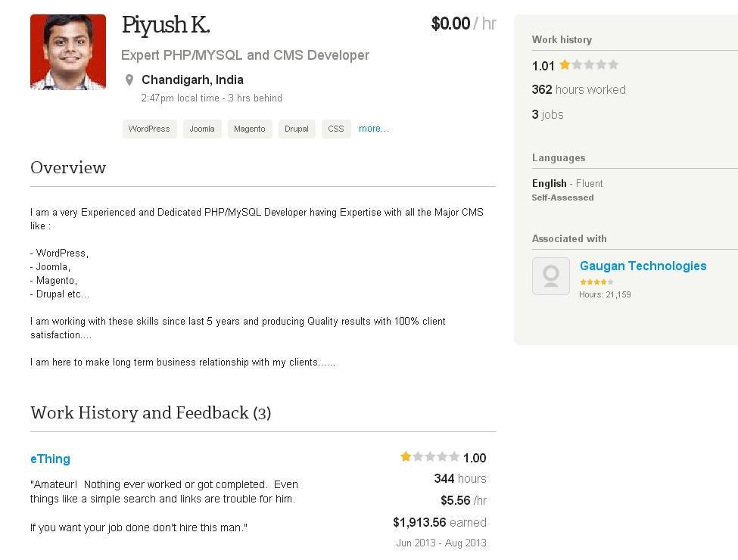Viewport: 738px width, 560px height.
Task: Click the $0.00 / hr rate
Action: tap(463, 23)
